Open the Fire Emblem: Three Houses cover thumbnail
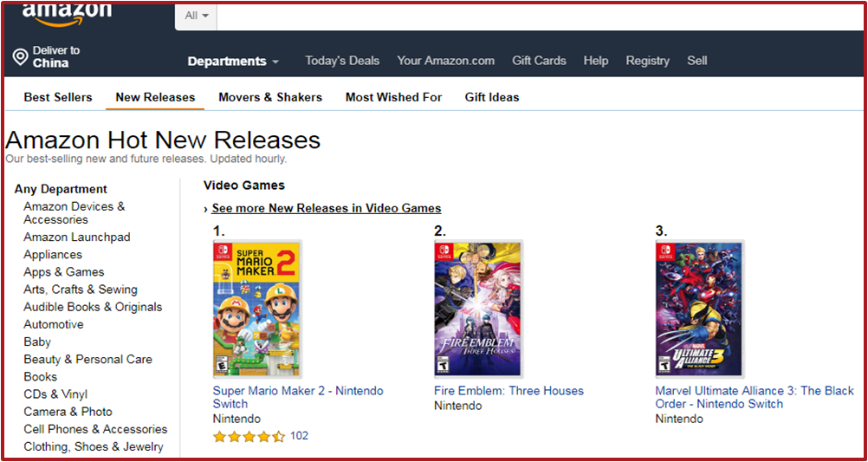 pyautogui.click(x=478, y=309)
